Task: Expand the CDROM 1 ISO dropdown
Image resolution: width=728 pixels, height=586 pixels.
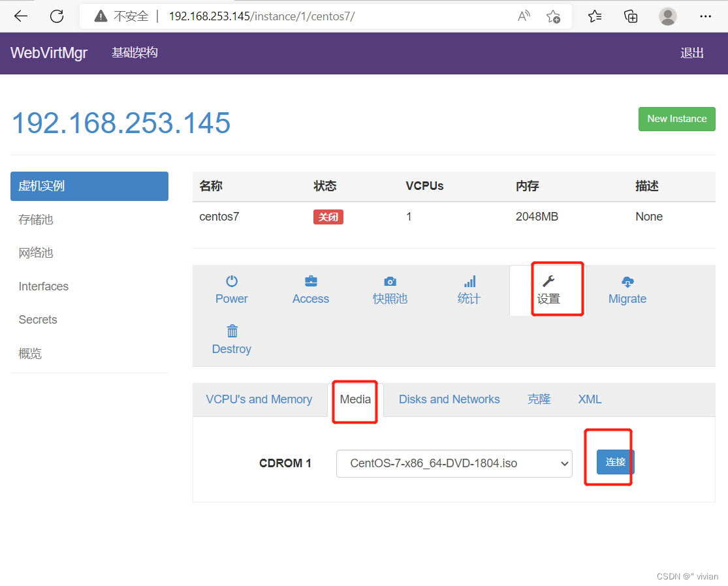Action: pyautogui.click(x=454, y=463)
